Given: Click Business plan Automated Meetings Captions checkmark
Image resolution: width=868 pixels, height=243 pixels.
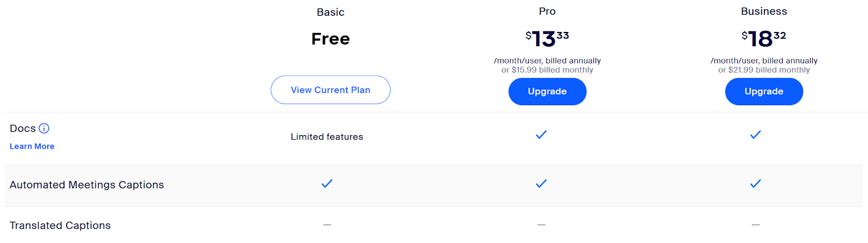Looking at the screenshot, I should [x=755, y=184].
